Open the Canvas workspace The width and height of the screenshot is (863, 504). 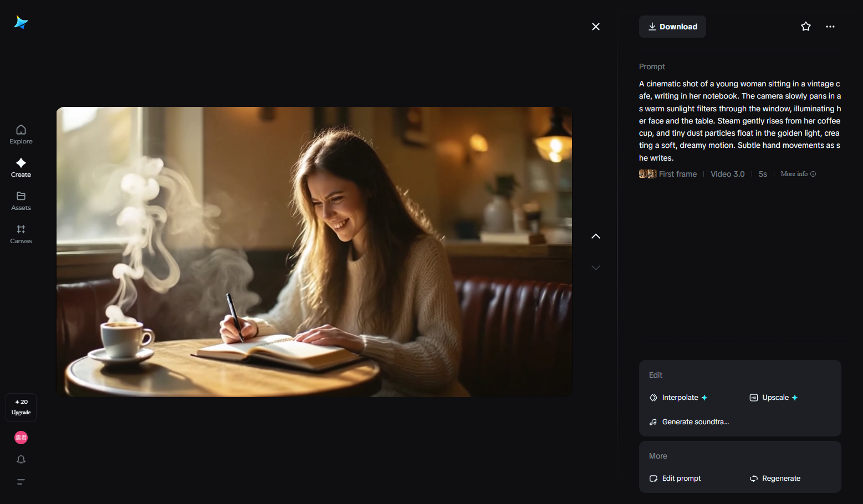[x=21, y=234]
